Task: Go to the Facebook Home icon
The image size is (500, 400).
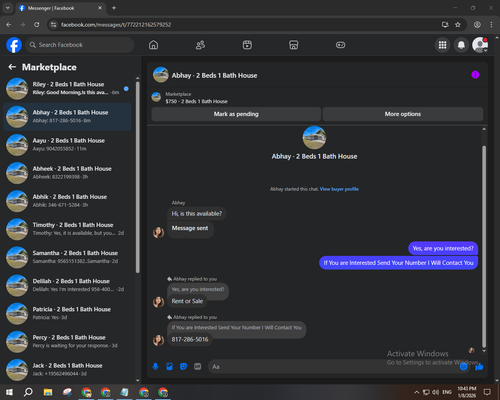Action: [x=153, y=45]
